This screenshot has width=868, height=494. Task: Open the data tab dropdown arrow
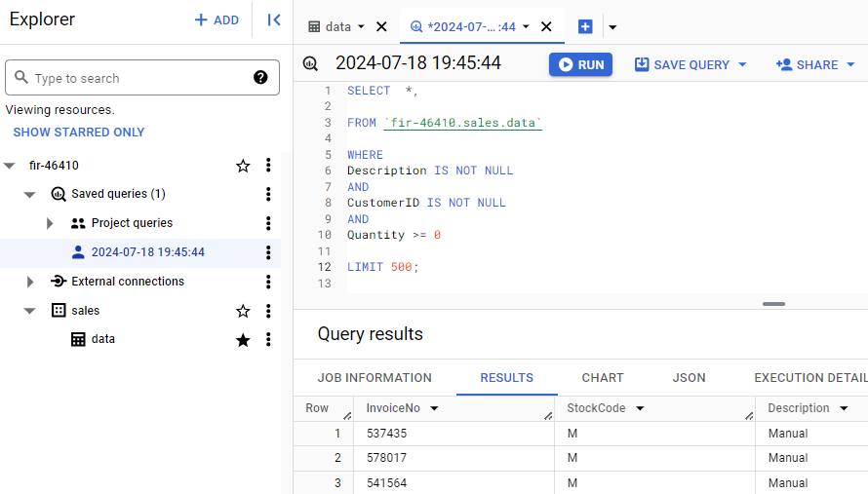pyautogui.click(x=362, y=26)
